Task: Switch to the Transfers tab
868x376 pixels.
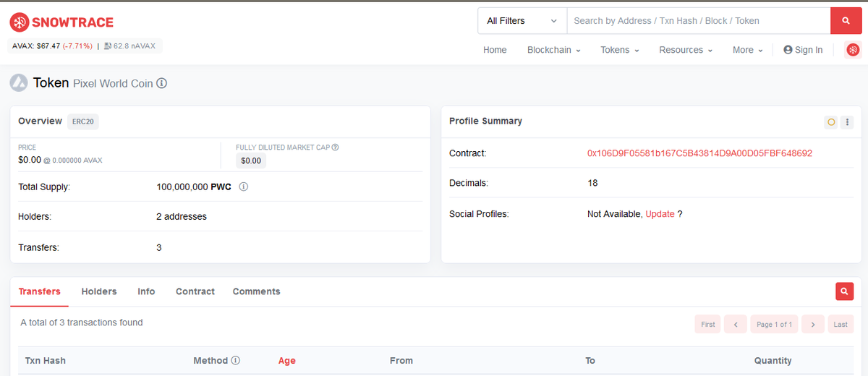Action: (40, 291)
